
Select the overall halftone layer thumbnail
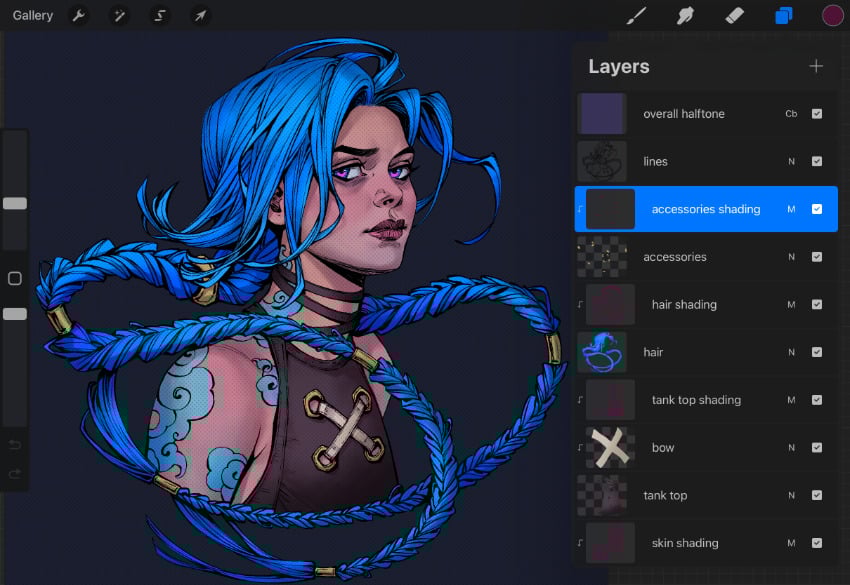pyautogui.click(x=602, y=114)
